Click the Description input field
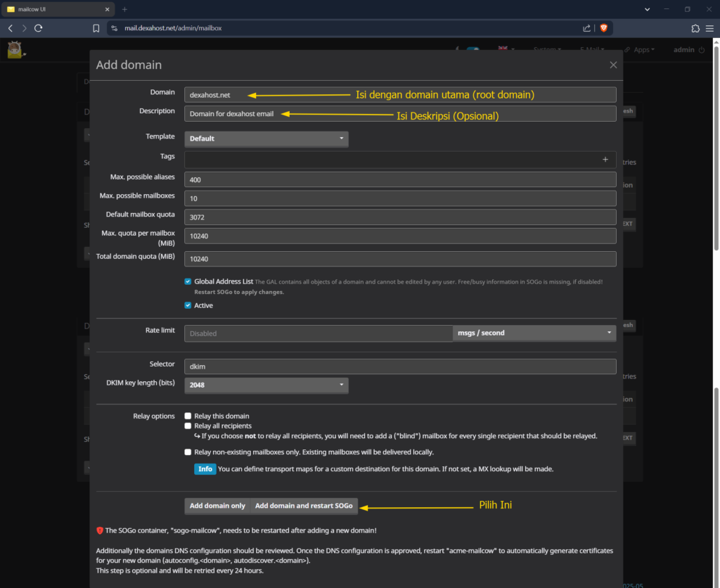This screenshot has width=720, height=588. click(x=400, y=113)
